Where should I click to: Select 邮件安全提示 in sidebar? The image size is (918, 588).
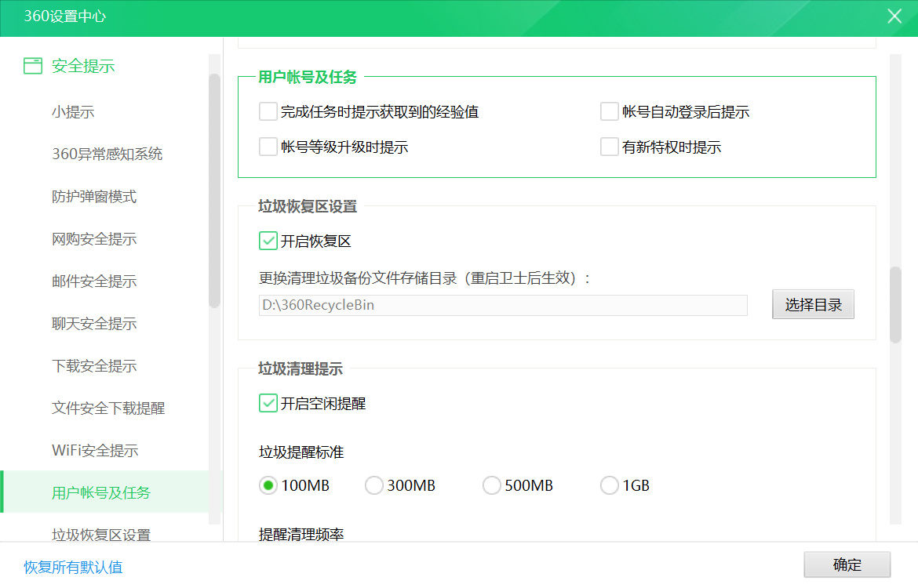point(94,281)
